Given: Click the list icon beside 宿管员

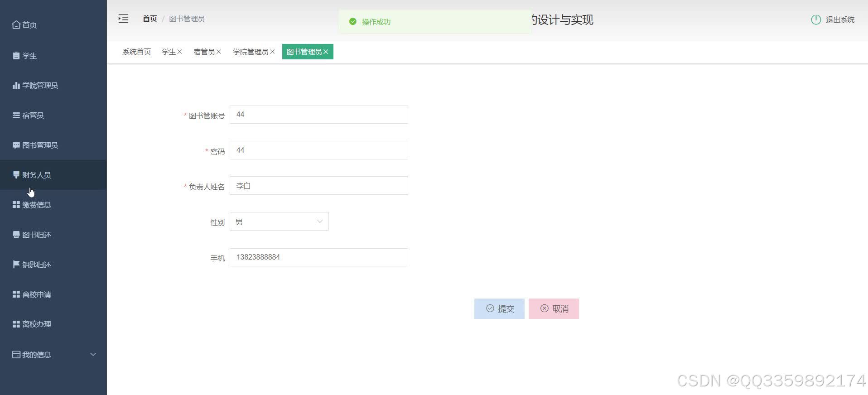Looking at the screenshot, I should point(16,115).
